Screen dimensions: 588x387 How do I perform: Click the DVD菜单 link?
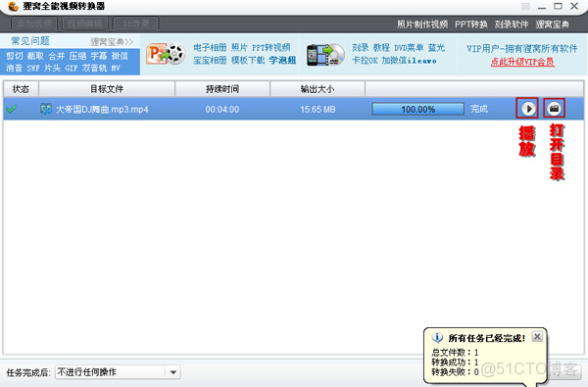pos(409,48)
